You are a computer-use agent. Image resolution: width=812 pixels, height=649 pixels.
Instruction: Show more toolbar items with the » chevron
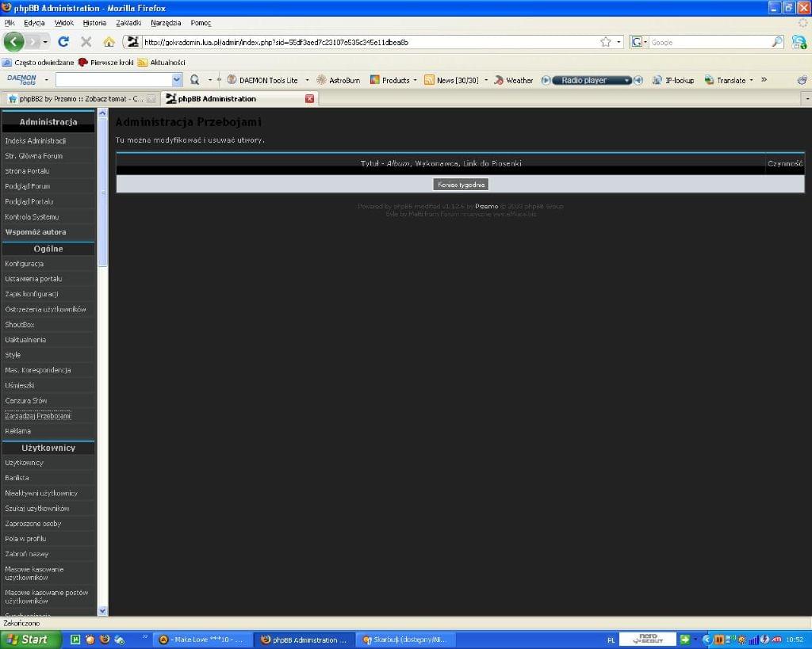764,80
